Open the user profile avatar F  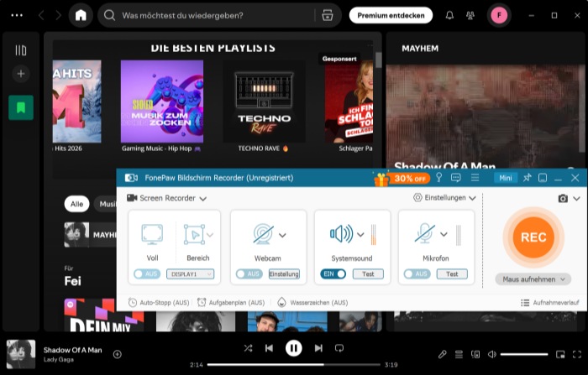point(499,15)
